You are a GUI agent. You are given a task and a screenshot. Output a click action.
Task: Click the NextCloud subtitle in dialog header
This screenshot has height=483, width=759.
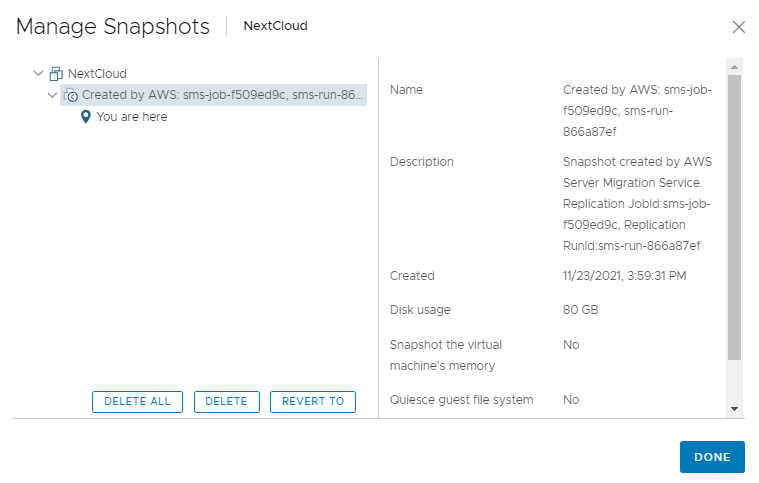click(x=275, y=26)
